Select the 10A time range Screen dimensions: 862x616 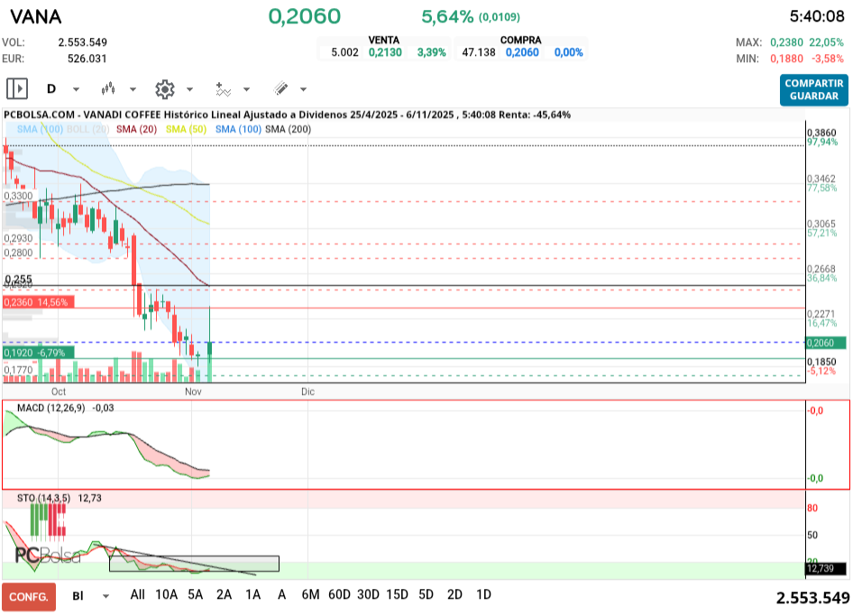[167, 594]
